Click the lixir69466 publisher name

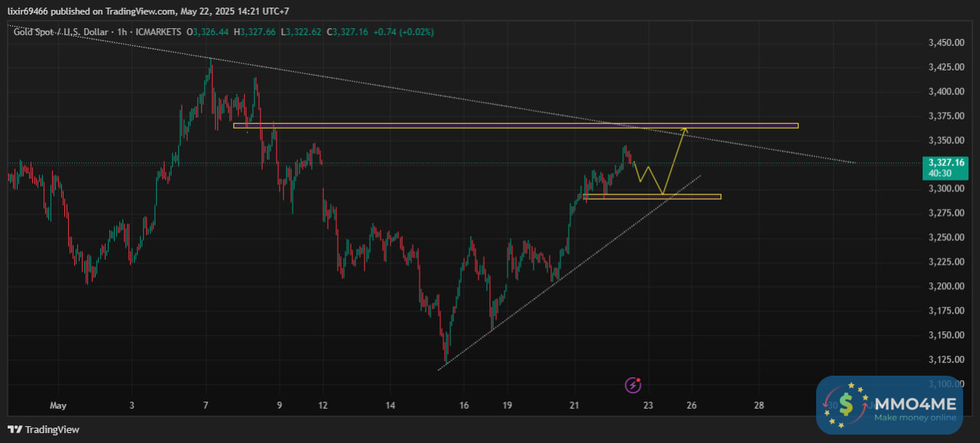[x=27, y=11]
